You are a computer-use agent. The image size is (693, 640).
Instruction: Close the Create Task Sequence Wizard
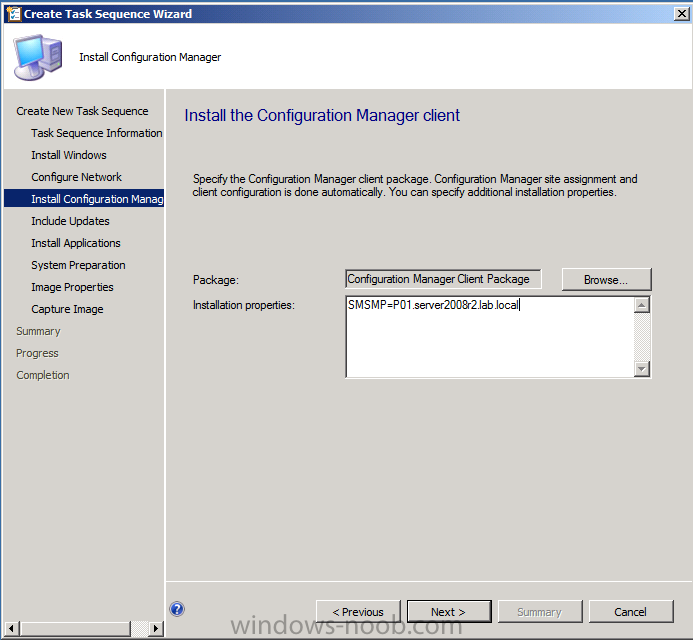pos(682,14)
